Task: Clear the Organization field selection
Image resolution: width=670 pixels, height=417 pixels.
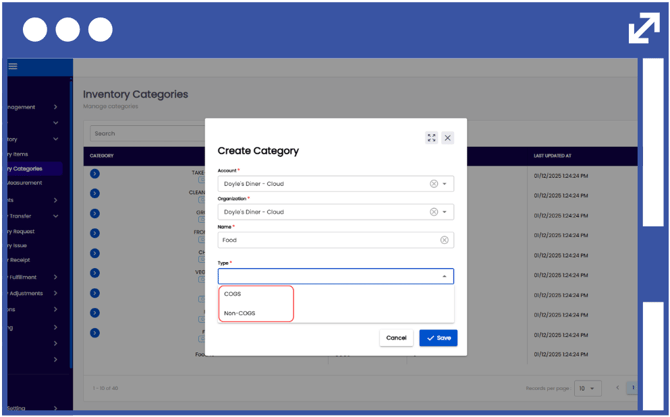Action: [434, 212]
